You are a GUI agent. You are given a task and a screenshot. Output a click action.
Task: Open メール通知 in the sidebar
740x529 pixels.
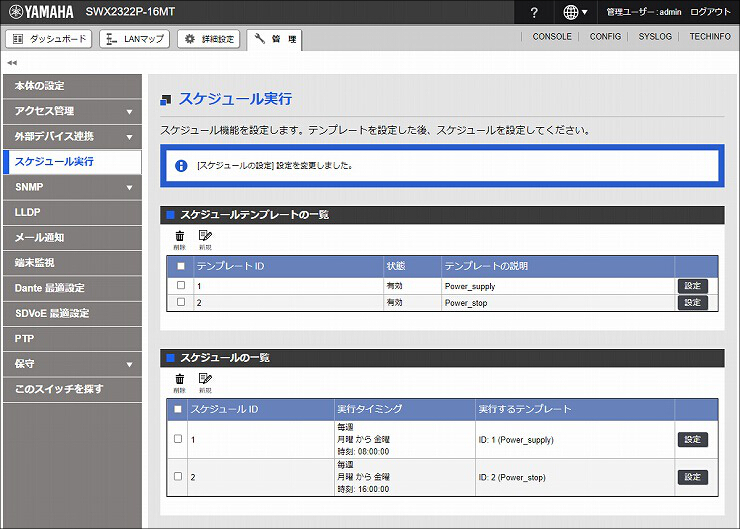[72, 238]
